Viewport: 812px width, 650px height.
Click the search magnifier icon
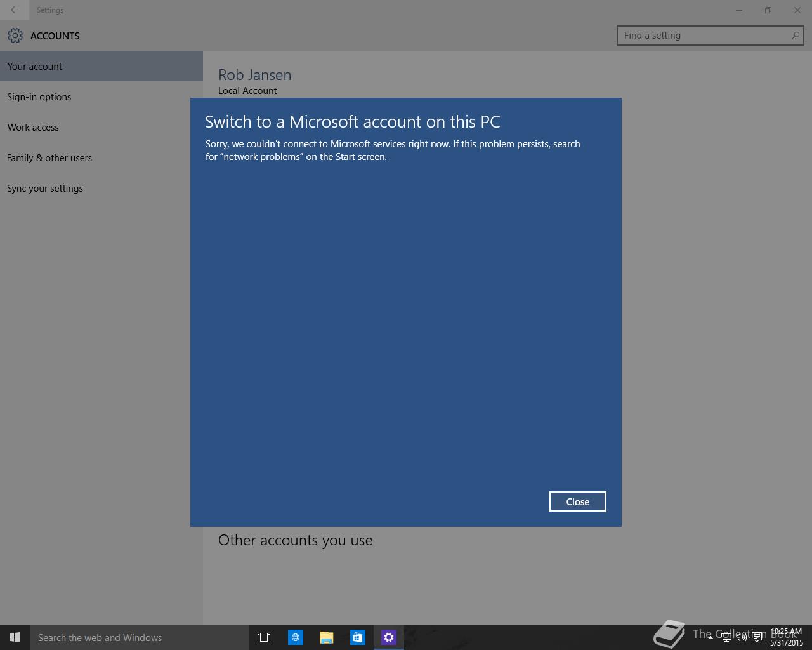pyautogui.click(x=795, y=36)
